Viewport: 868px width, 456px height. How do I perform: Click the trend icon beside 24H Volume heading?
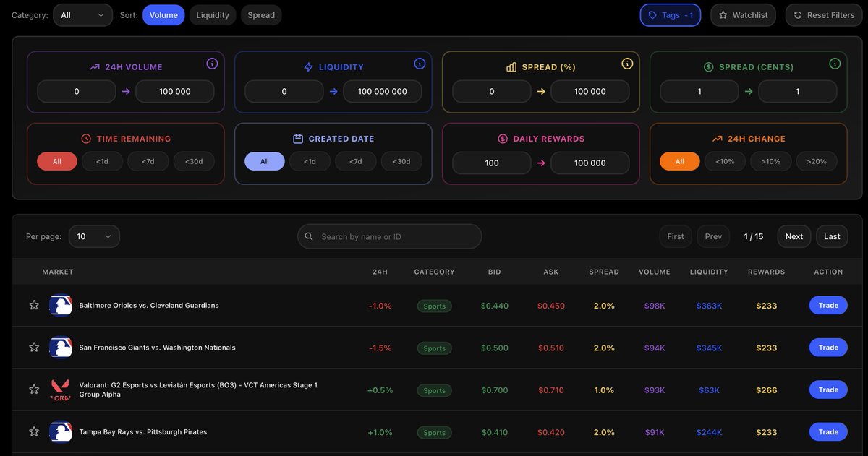(95, 67)
